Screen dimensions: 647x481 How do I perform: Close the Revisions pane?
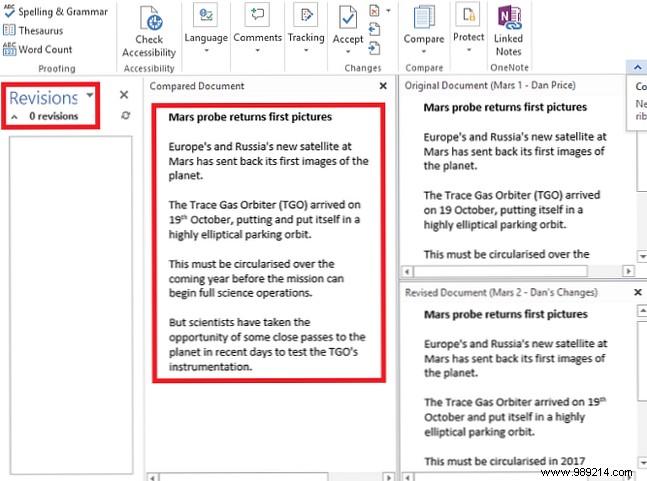click(x=124, y=95)
